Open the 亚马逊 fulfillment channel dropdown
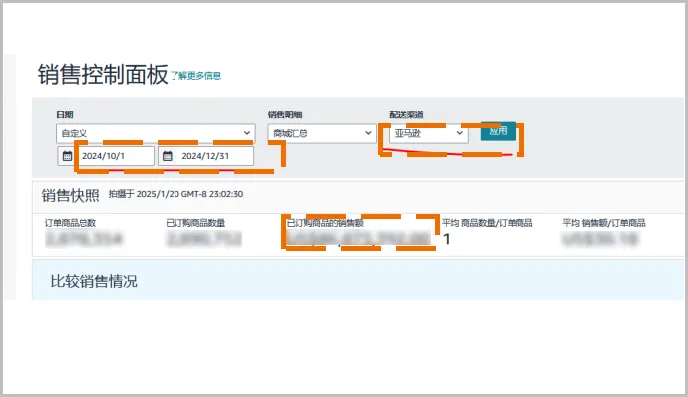688x397 pixels. pyautogui.click(x=428, y=133)
